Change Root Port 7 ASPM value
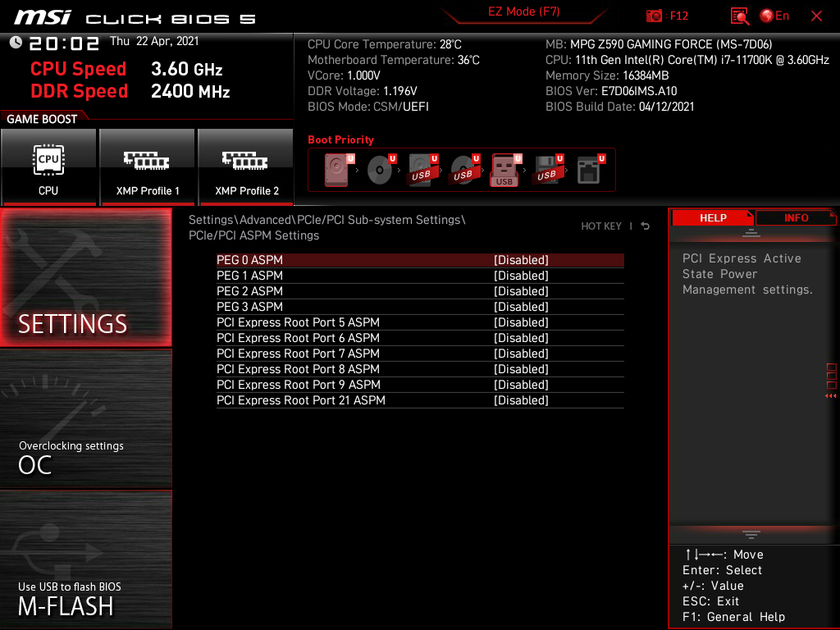840x630 pixels. point(521,354)
